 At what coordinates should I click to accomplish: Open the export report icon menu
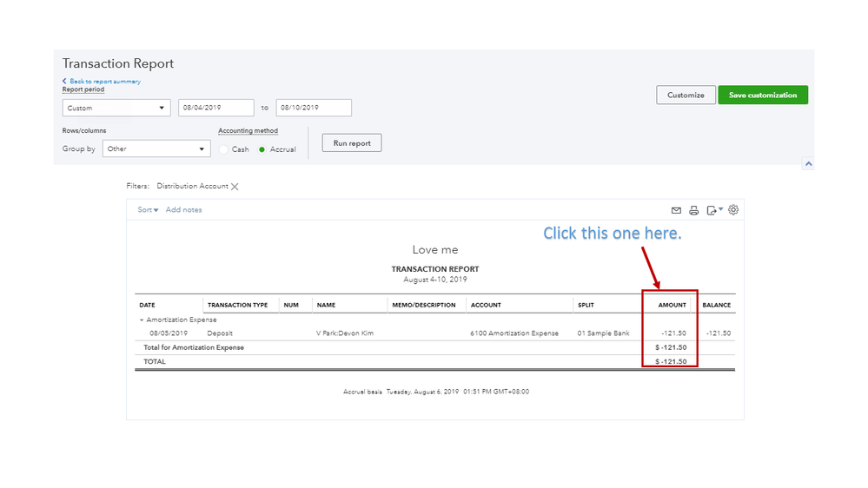[715, 210]
